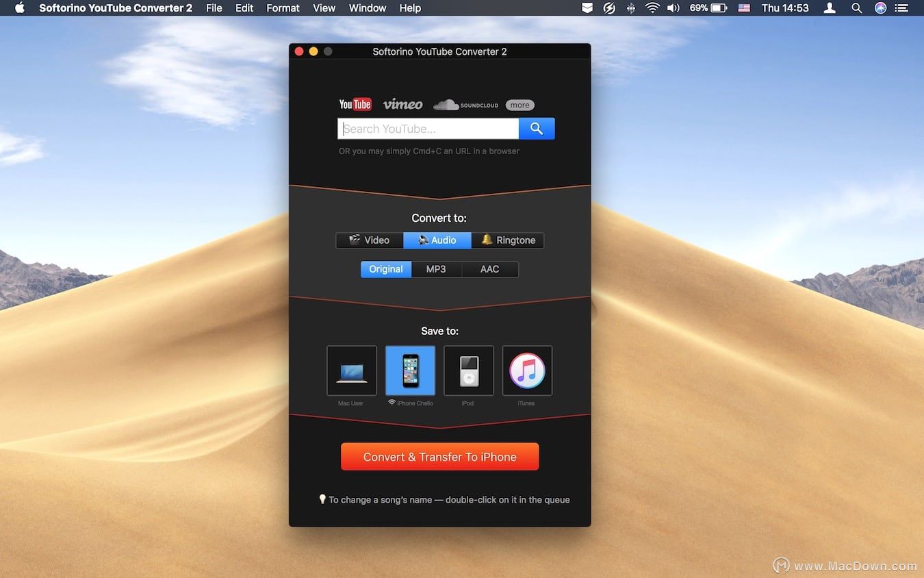The width and height of the screenshot is (924, 578).
Task: Choose the iPod destination icon
Action: tap(469, 370)
